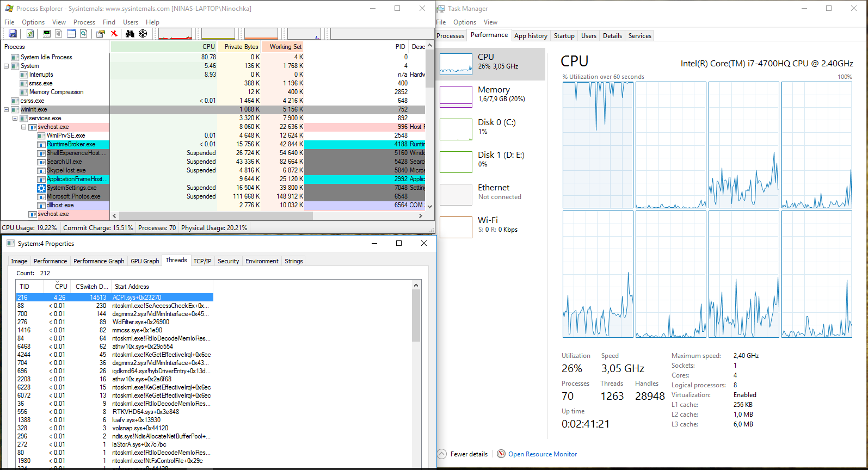This screenshot has width=868, height=470.
Task: Click the Open Resource Monitor link
Action: coord(543,454)
